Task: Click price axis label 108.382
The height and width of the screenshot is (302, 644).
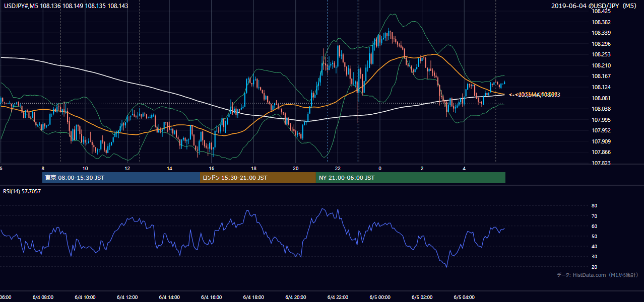Action: [x=601, y=22]
